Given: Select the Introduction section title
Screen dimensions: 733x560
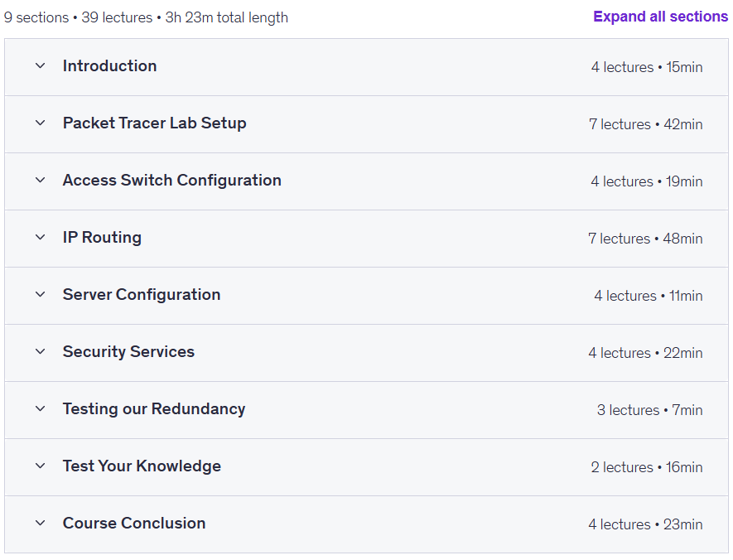Looking at the screenshot, I should pyautogui.click(x=109, y=66).
